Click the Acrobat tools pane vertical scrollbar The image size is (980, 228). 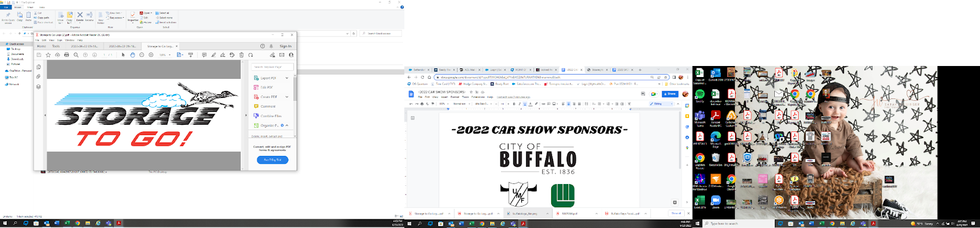point(295,89)
